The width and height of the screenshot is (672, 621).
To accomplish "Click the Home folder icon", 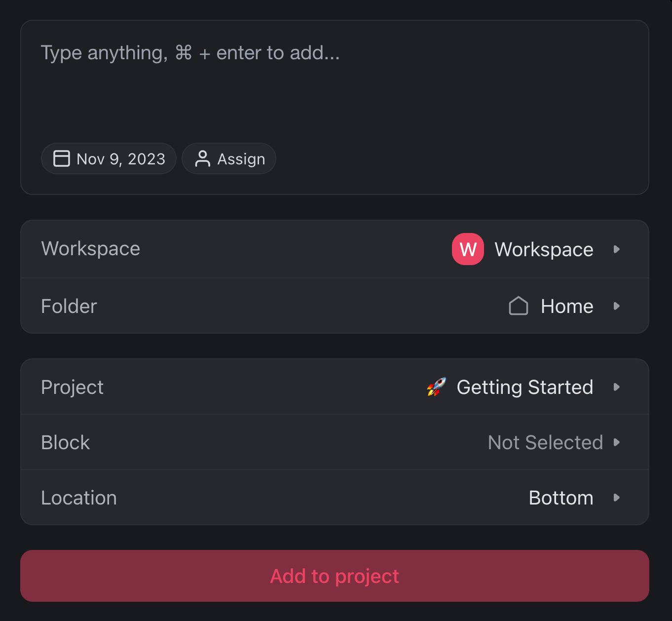I will click(x=519, y=306).
